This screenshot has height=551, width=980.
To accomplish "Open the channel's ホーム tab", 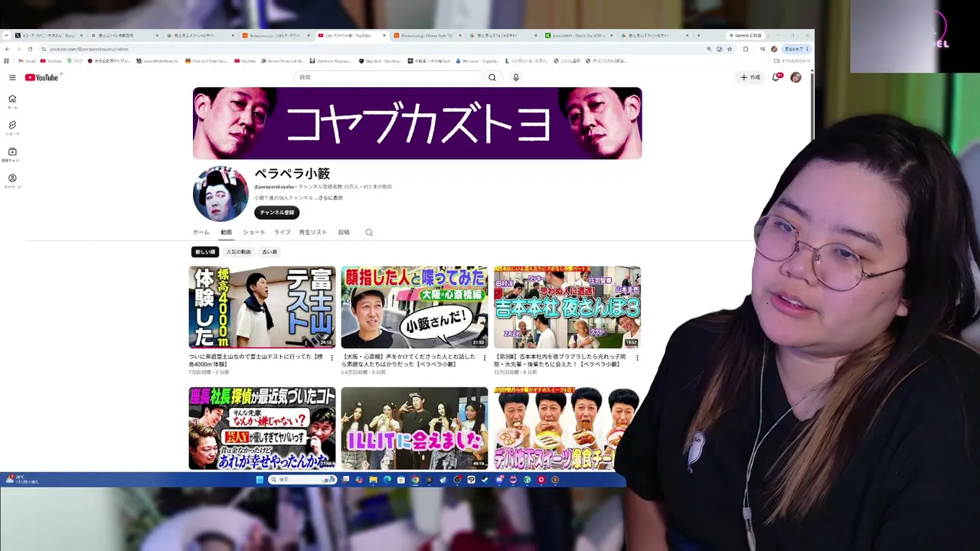I will tap(201, 233).
